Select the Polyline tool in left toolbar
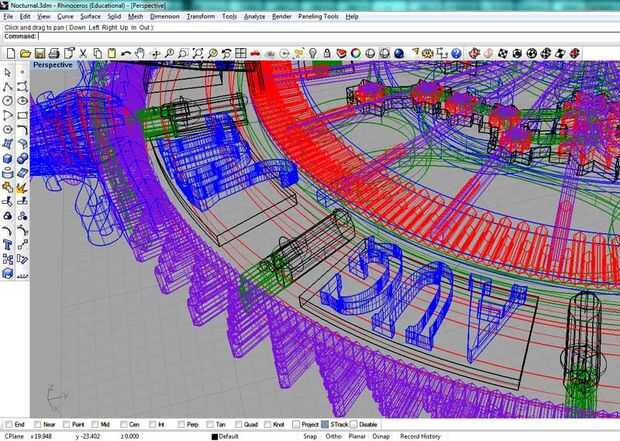 8,87
